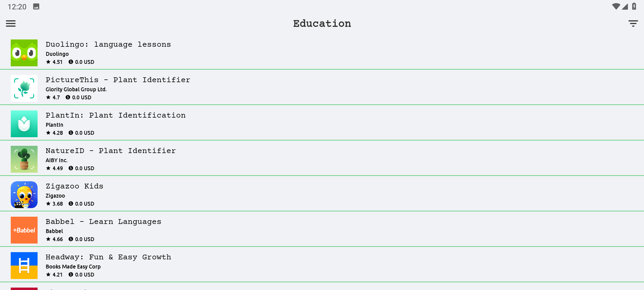This screenshot has height=290, width=644.
Task: Tap the image notification icon in status bar
Action: point(36,6)
